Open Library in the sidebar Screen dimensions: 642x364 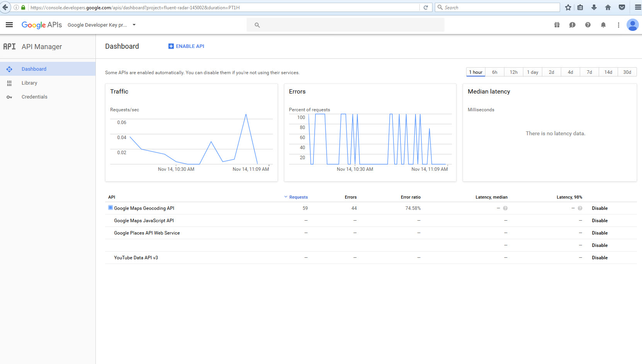point(29,83)
